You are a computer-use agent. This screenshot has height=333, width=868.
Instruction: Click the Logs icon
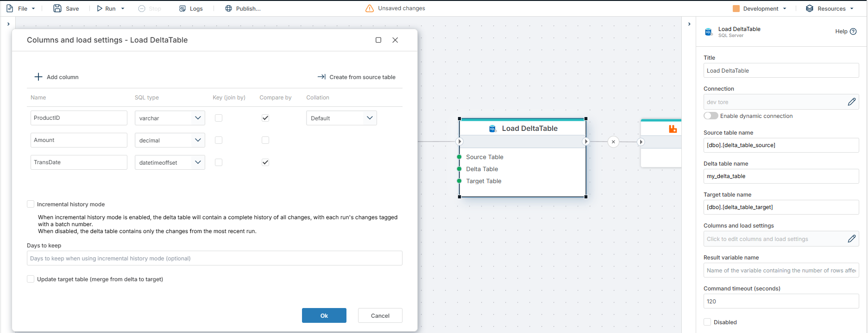[182, 8]
